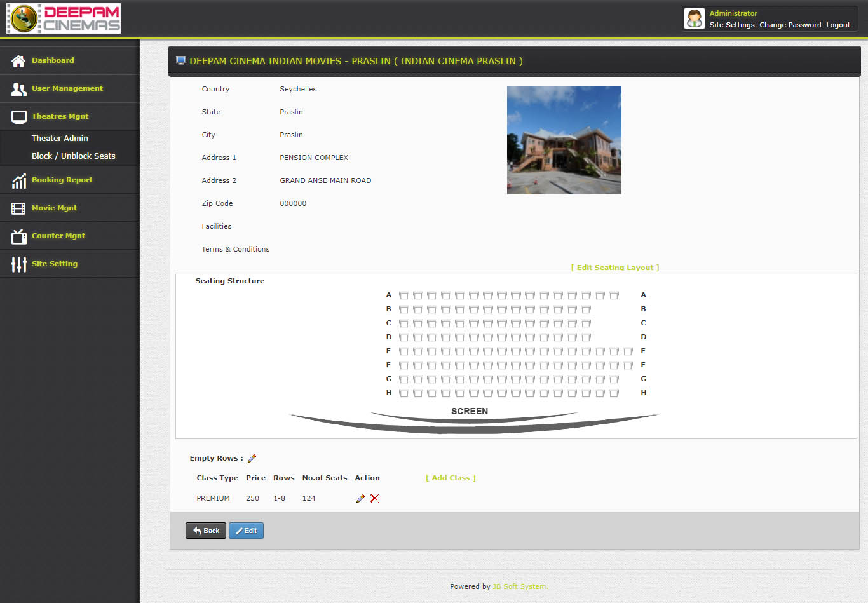Click the Movie Mgnt film strip icon
Image resolution: width=868 pixels, height=603 pixels.
pos(18,208)
